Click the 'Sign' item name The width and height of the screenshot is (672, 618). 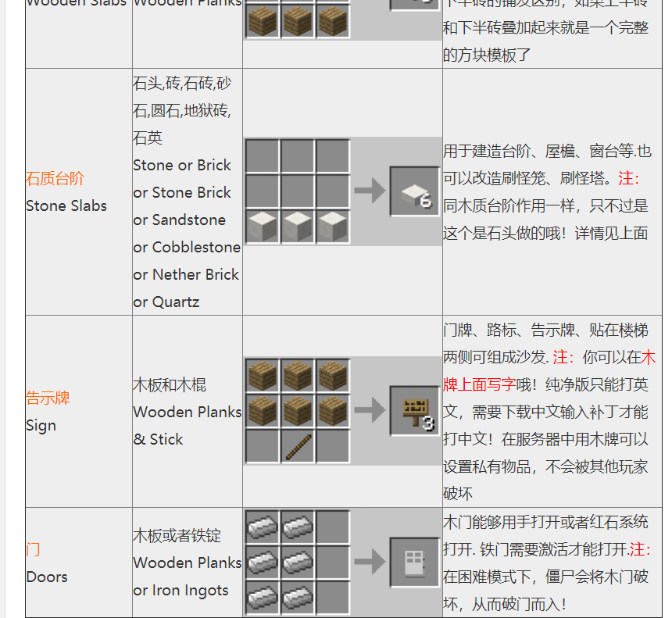tap(41, 426)
